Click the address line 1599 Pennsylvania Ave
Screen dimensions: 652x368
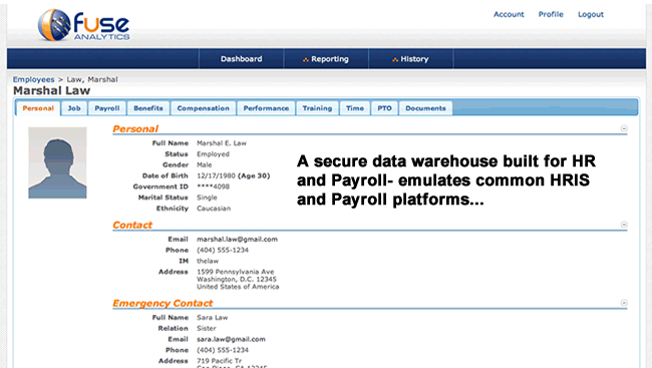coord(235,272)
